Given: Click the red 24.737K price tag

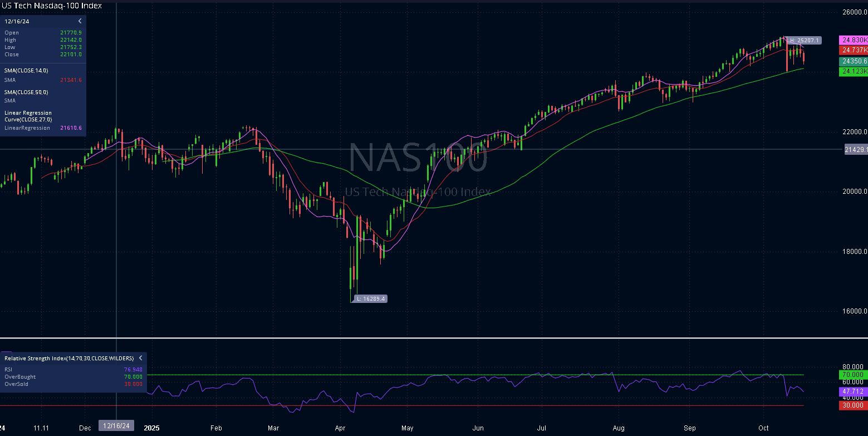Looking at the screenshot, I should point(853,50).
